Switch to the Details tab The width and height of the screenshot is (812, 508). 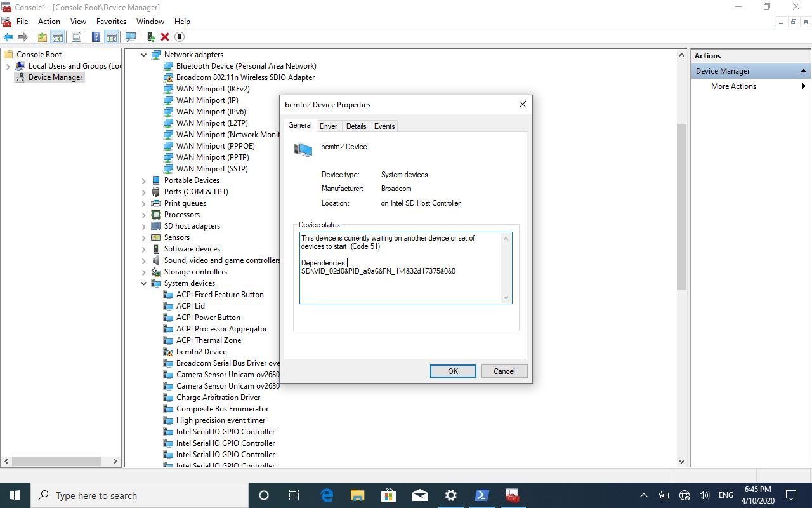click(x=356, y=126)
